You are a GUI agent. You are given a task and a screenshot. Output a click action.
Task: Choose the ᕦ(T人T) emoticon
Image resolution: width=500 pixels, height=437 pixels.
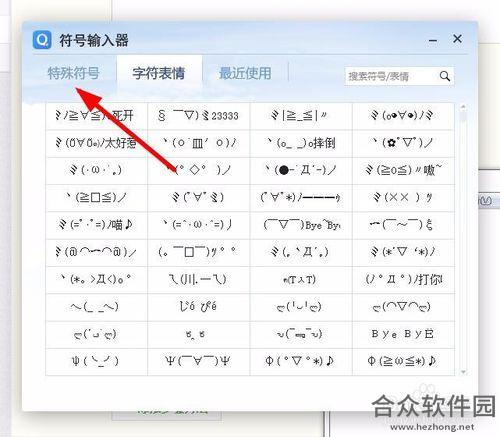click(x=301, y=280)
